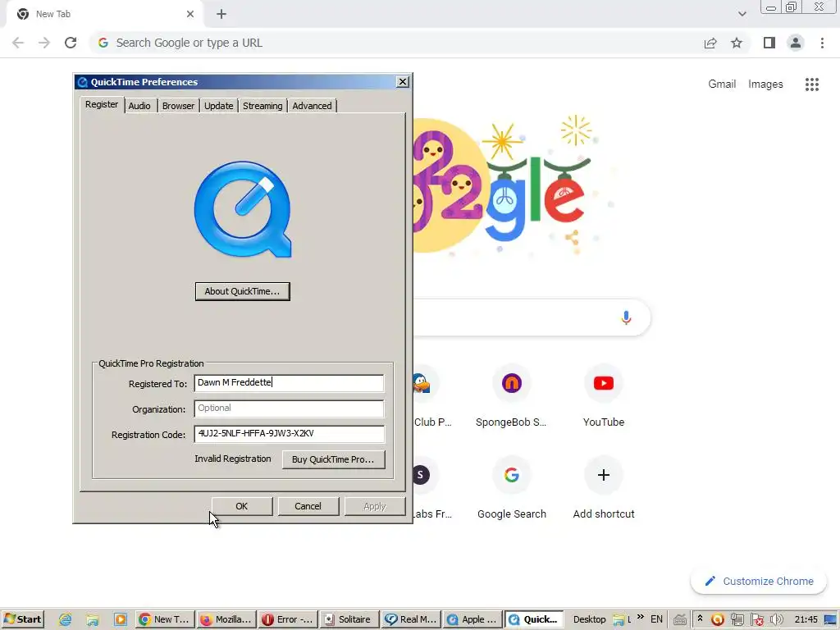Click Add shortcut tile

tap(603, 489)
